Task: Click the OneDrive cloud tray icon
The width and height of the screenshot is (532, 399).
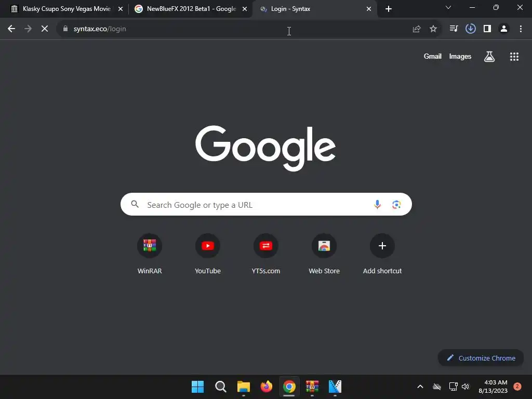Action: [x=437, y=387]
